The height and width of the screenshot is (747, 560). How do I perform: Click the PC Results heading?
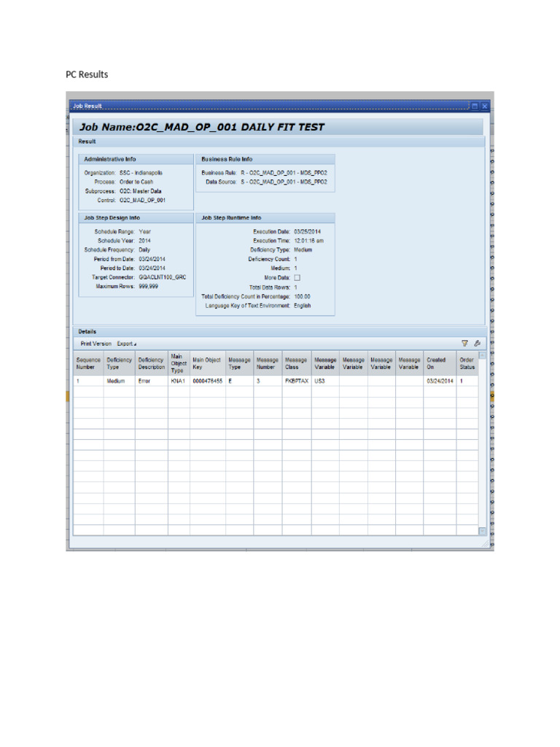point(87,74)
